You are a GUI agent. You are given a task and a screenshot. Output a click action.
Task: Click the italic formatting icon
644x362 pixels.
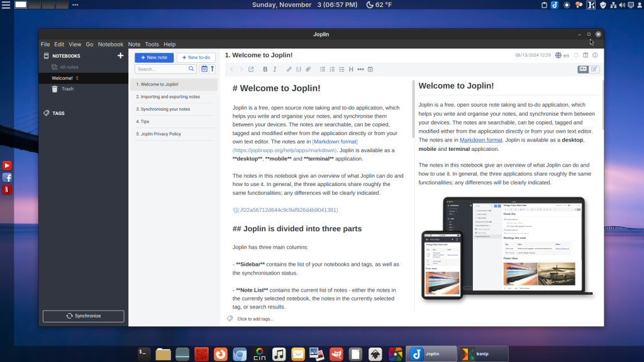pos(275,69)
